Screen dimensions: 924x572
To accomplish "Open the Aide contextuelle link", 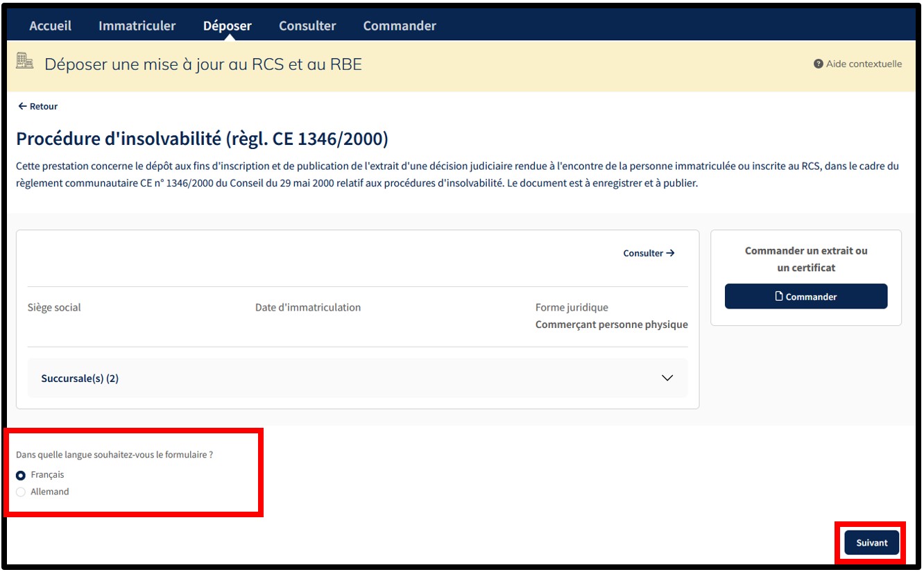I will [864, 64].
